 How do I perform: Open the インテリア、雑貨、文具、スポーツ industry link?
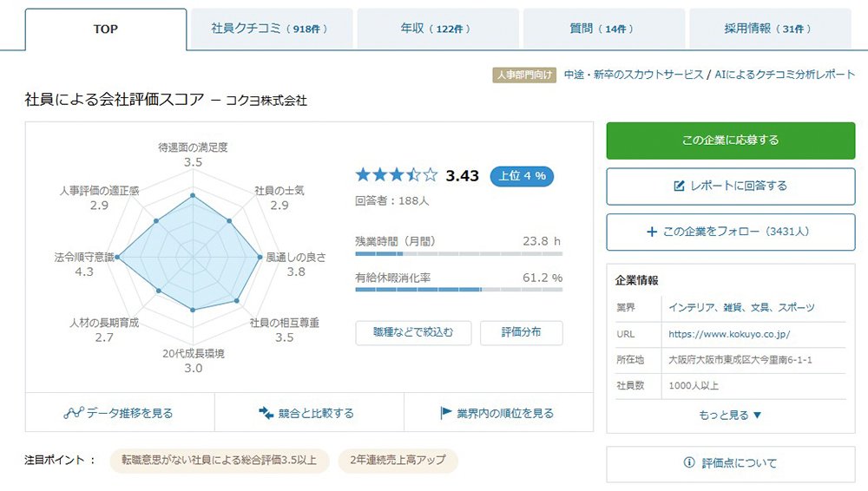pyautogui.click(x=741, y=308)
